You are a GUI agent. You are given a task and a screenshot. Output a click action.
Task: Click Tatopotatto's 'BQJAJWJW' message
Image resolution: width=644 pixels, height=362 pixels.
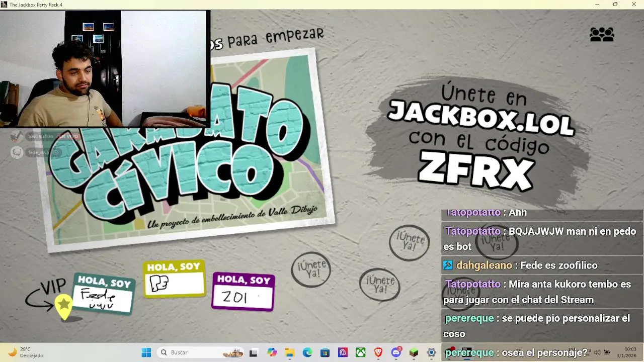coord(542,239)
